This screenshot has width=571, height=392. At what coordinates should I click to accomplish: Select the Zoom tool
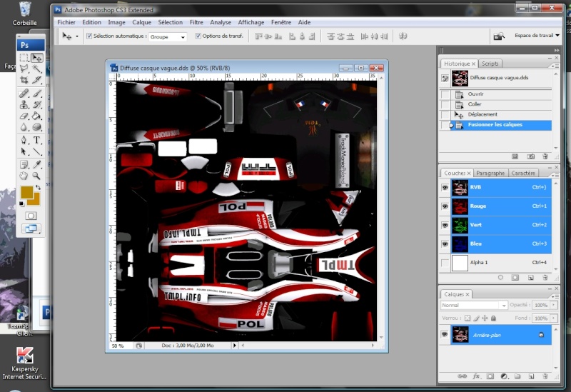pyautogui.click(x=37, y=176)
